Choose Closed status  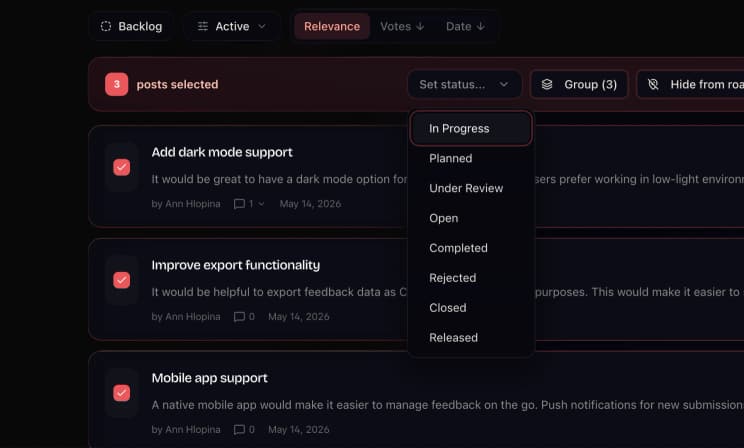[471, 308]
